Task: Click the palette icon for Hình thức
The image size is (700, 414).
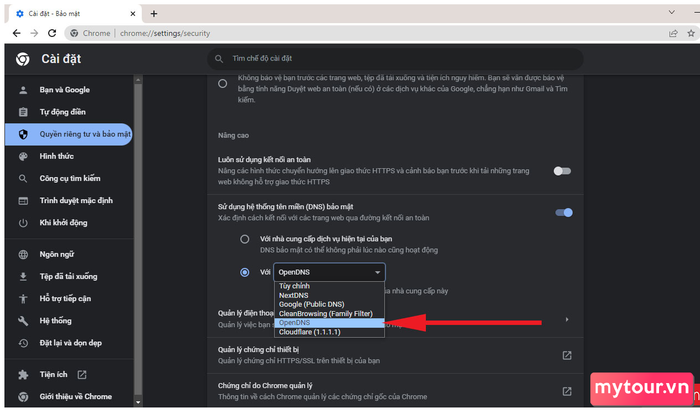Action: [23, 156]
